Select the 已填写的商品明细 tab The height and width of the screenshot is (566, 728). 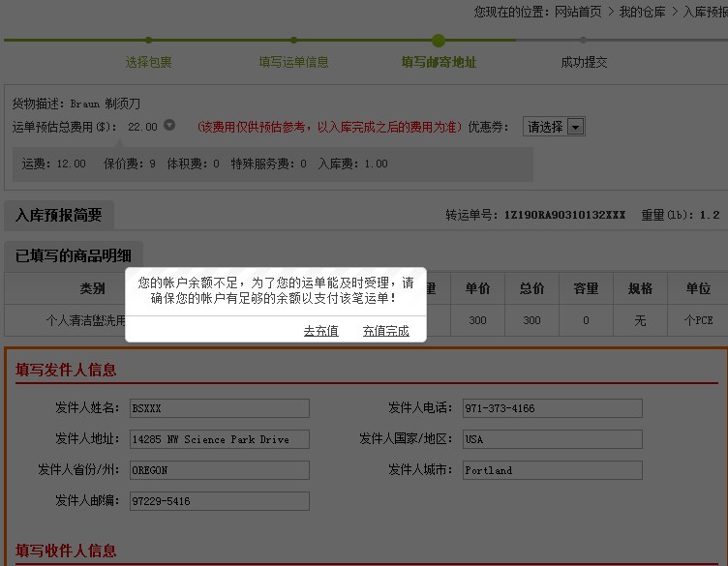(74, 255)
